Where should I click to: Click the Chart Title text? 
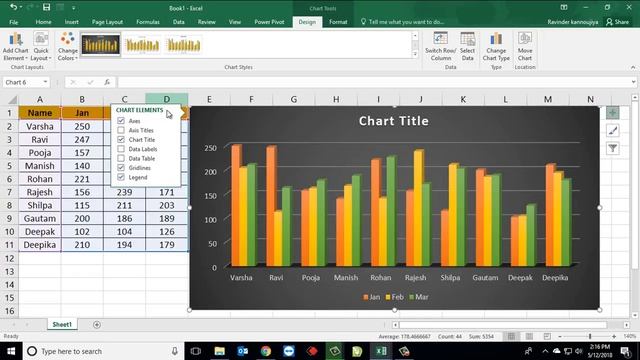393,121
